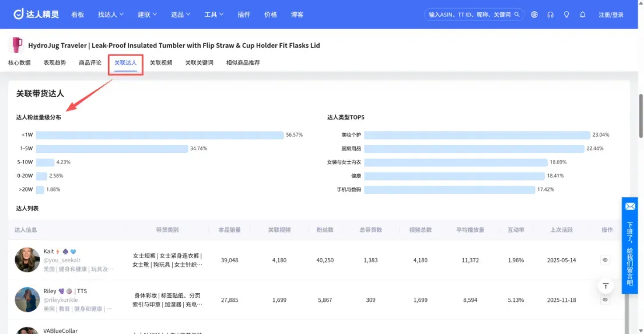Open the language globe icon
This screenshot has height=334, width=644.
pyautogui.click(x=534, y=15)
